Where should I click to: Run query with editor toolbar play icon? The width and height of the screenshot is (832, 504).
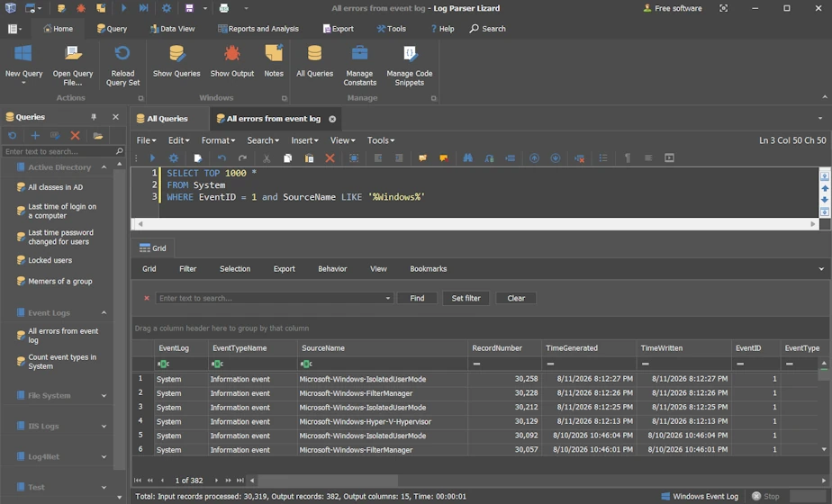152,158
